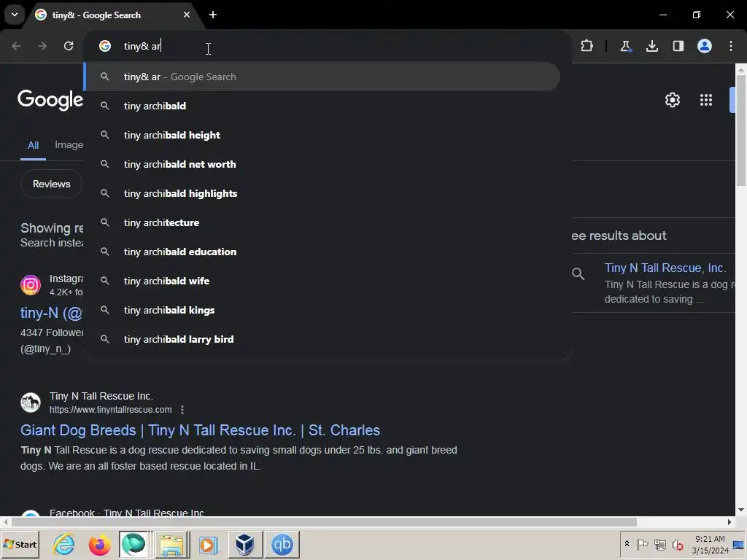Toggle the side panel icon

coord(678,46)
